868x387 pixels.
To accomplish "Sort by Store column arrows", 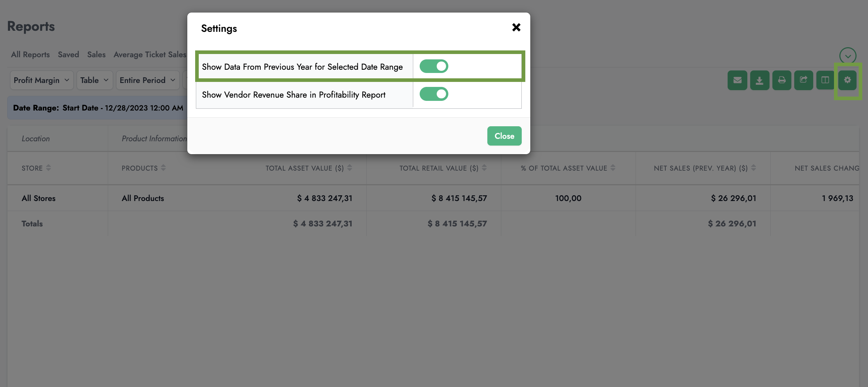I will [49, 168].
